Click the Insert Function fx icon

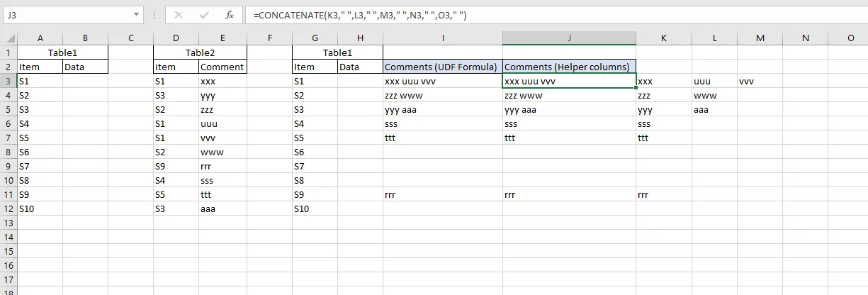click(229, 15)
